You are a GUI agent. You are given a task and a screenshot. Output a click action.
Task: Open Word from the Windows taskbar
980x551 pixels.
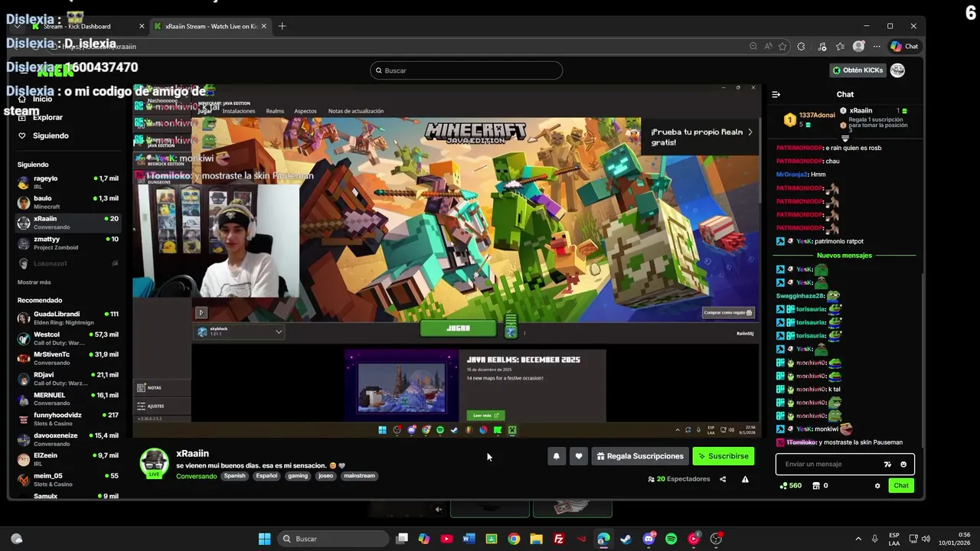click(469, 539)
